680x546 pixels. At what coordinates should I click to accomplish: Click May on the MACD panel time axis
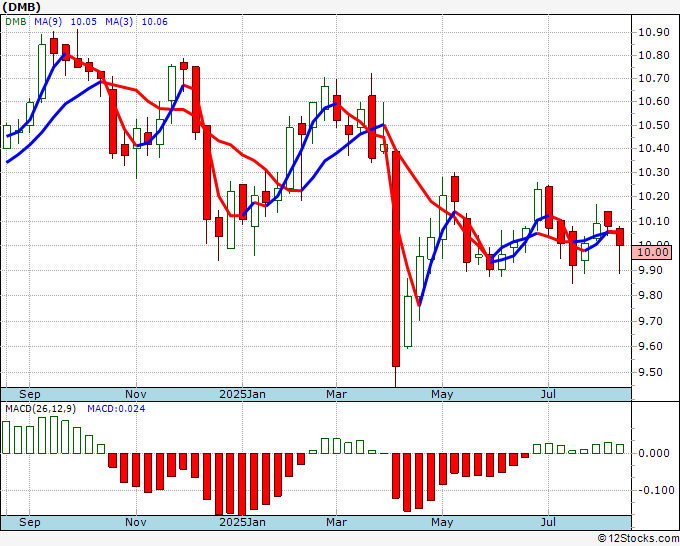click(x=442, y=522)
